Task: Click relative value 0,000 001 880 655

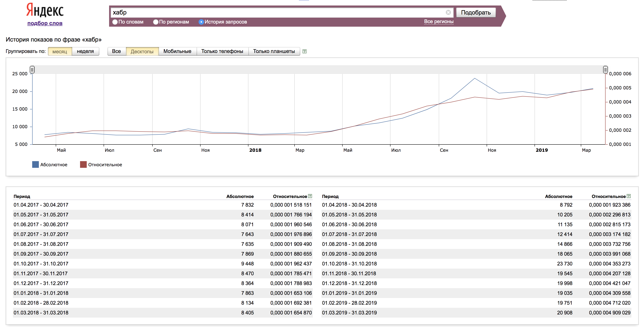Action: coord(291,254)
